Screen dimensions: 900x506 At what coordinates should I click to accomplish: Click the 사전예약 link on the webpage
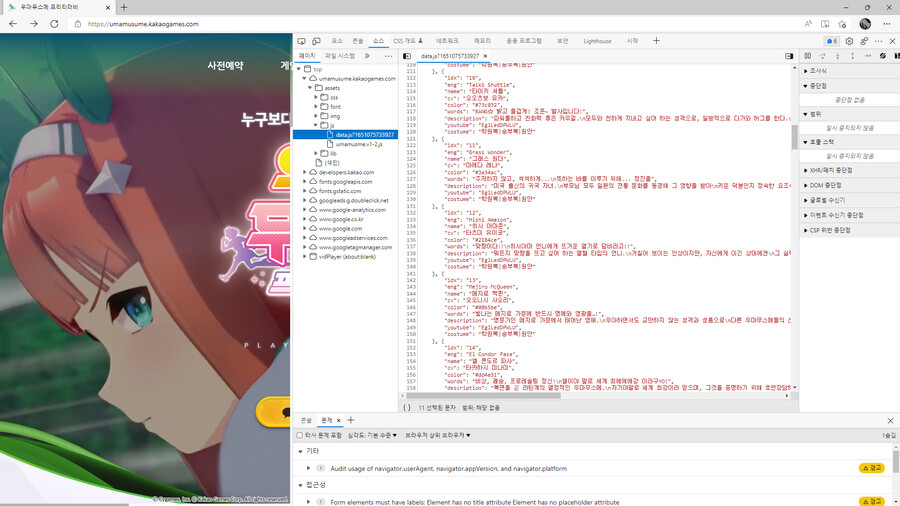(225, 65)
